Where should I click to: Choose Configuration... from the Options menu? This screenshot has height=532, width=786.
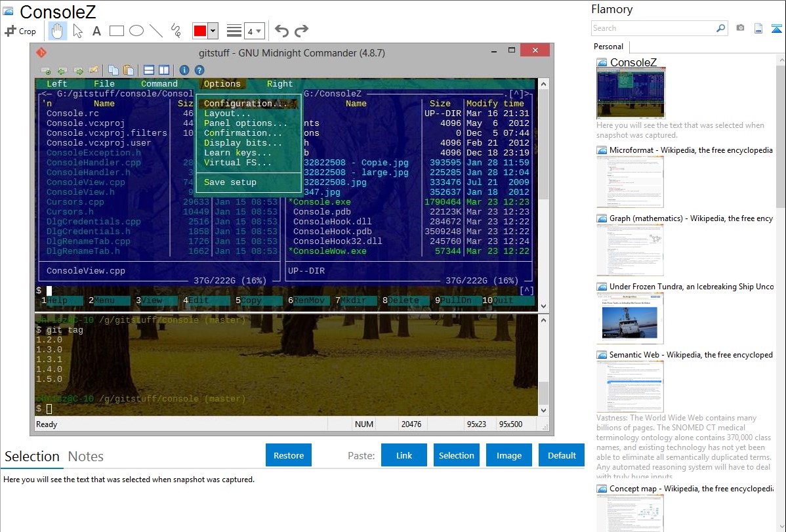point(249,103)
